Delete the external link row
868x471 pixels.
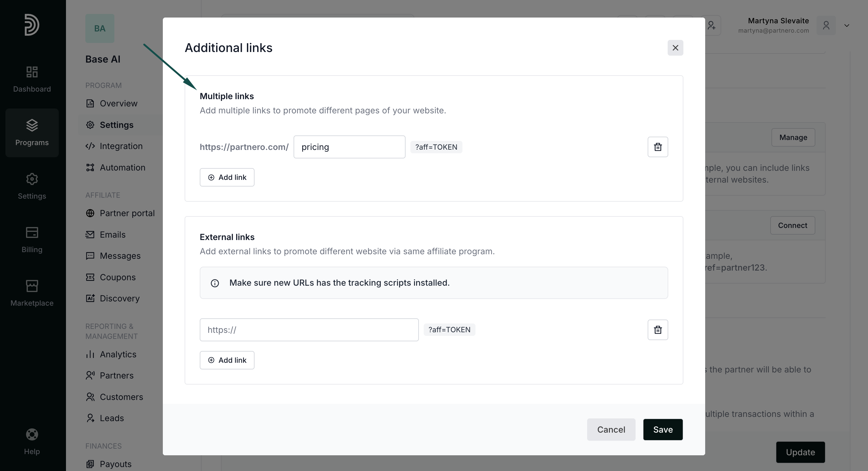tap(657, 330)
